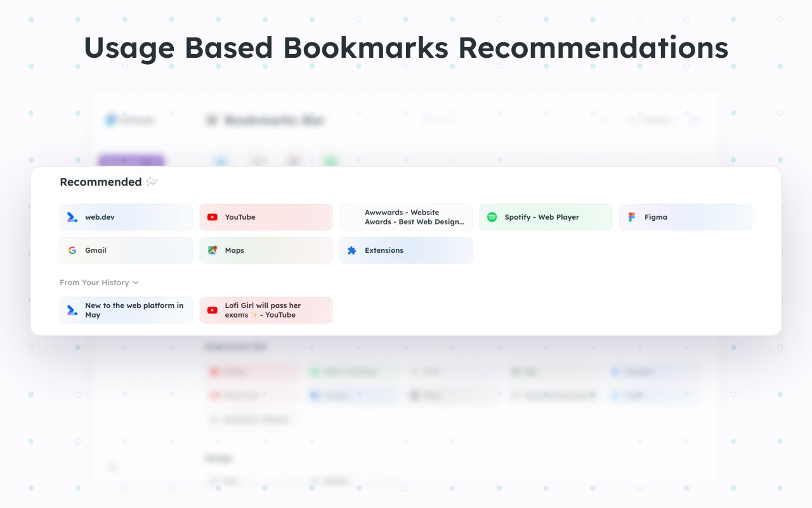
Task: Click the Gmail Google icon
Action: tap(72, 250)
